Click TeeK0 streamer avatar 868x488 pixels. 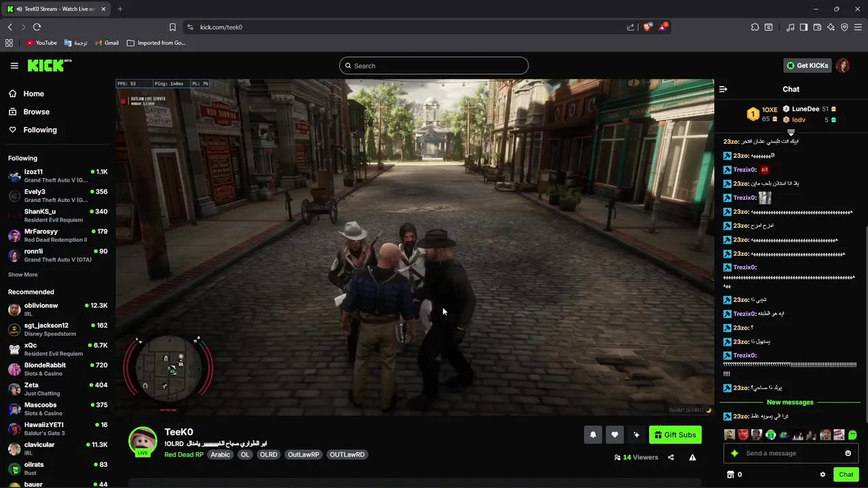[142, 441]
